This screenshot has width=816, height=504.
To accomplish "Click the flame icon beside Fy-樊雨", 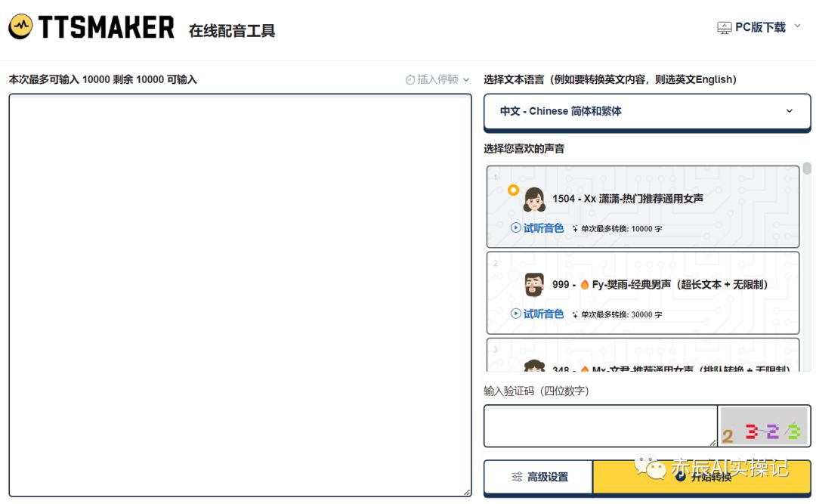I will coord(584,284).
